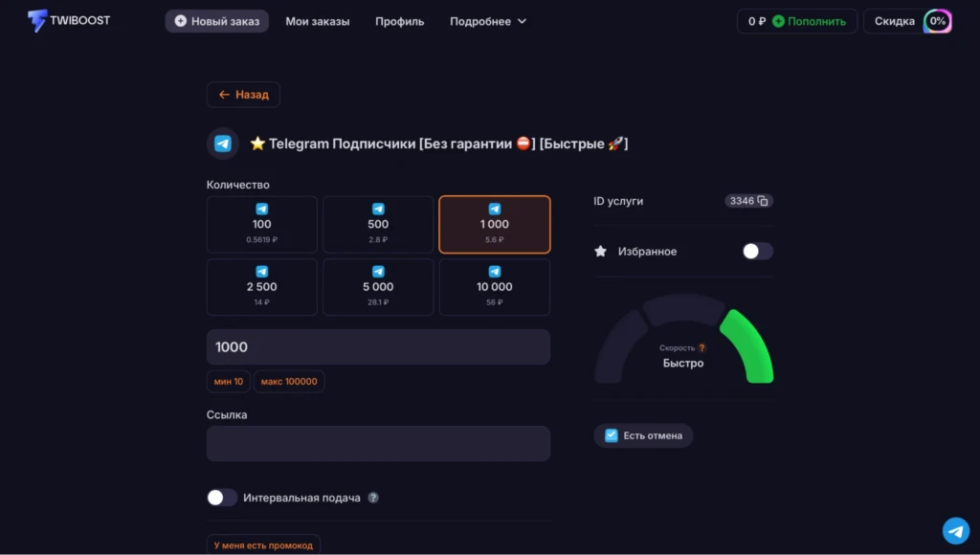Open the Скидка discount button
This screenshot has width=980, height=555.
(x=907, y=21)
